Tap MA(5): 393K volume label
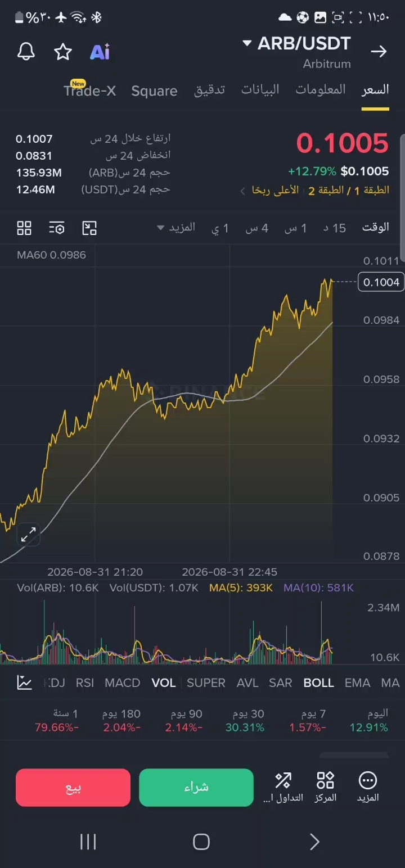The height and width of the screenshot is (868, 405). [x=241, y=587]
